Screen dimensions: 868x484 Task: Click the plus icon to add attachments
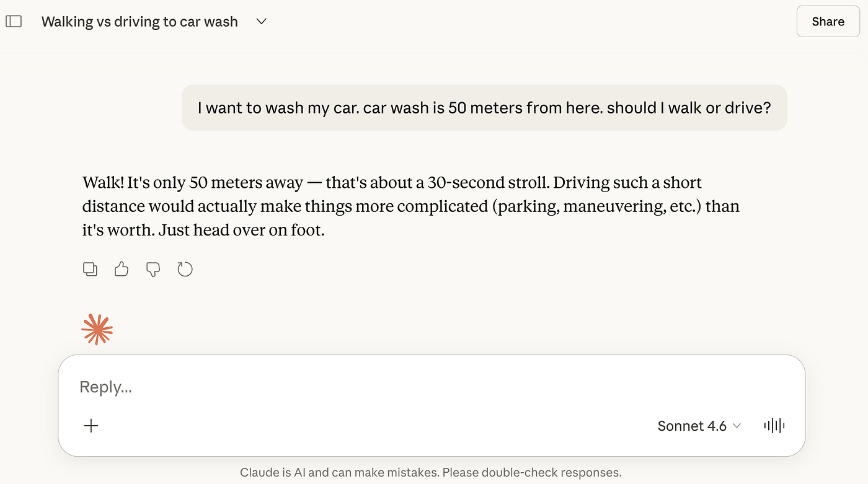pos(91,426)
